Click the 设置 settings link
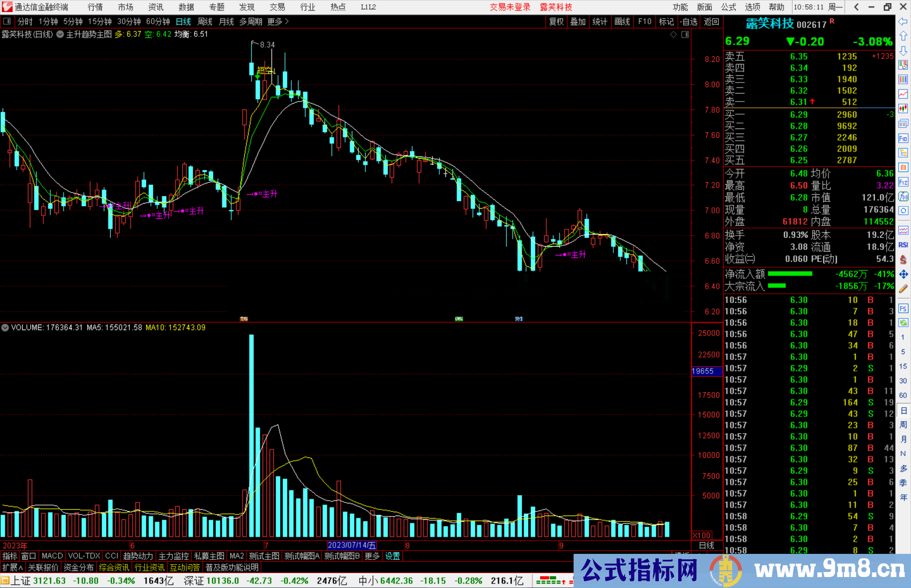This screenshot has width=911, height=588. click(x=392, y=556)
